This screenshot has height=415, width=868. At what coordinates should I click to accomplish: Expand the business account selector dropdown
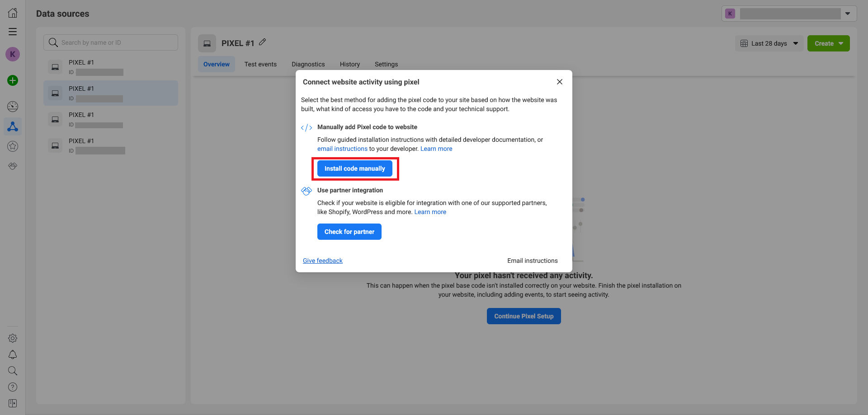pyautogui.click(x=789, y=14)
